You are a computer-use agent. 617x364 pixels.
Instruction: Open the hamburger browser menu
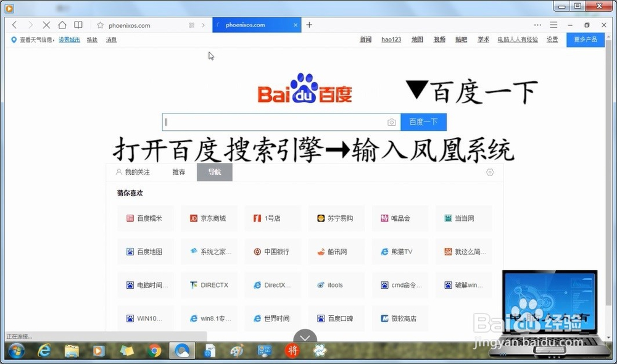(553, 25)
